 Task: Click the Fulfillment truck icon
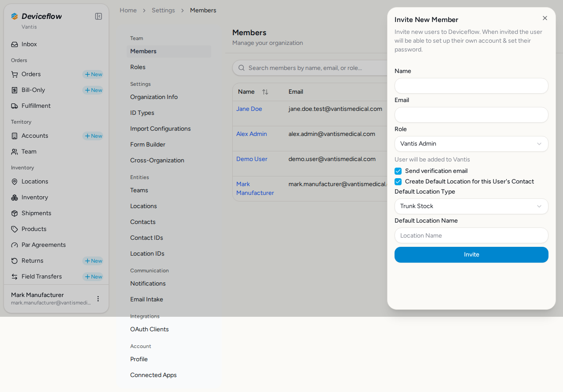(x=15, y=106)
